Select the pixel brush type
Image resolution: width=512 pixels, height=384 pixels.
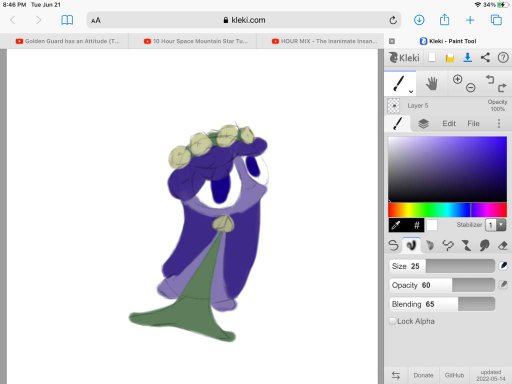point(448,246)
